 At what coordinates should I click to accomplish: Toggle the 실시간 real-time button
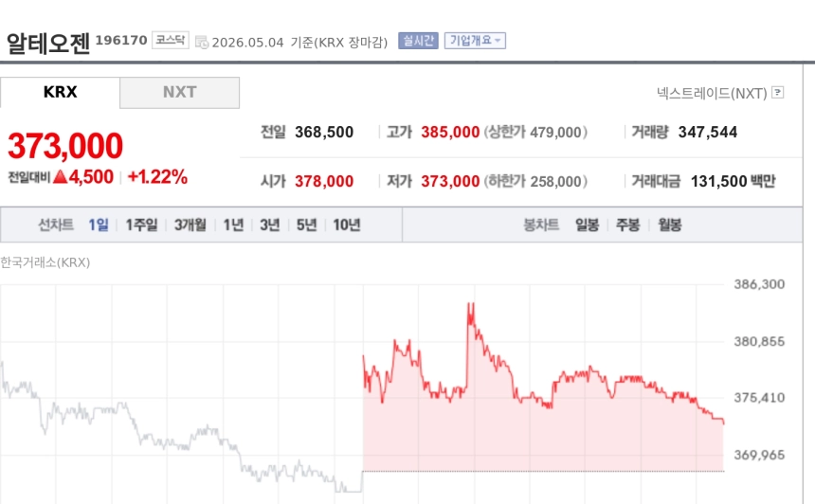(418, 41)
